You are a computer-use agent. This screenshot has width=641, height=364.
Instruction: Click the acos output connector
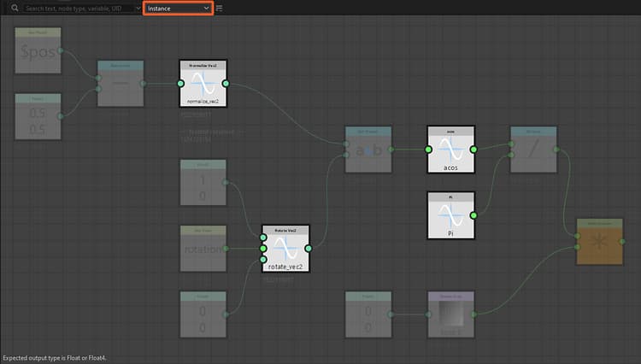click(473, 150)
